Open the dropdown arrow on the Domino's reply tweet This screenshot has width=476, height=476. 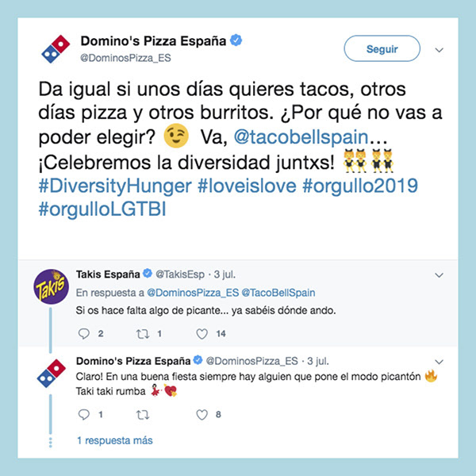[x=439, y=362]
